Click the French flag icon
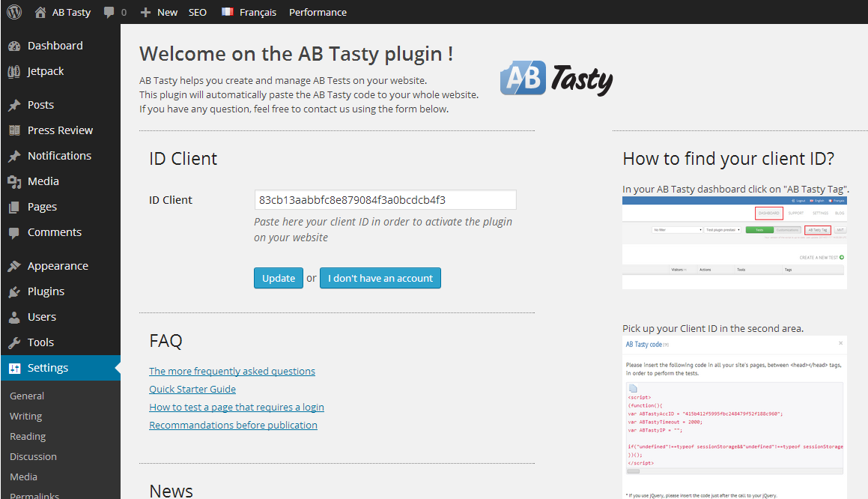 point(227,12)
